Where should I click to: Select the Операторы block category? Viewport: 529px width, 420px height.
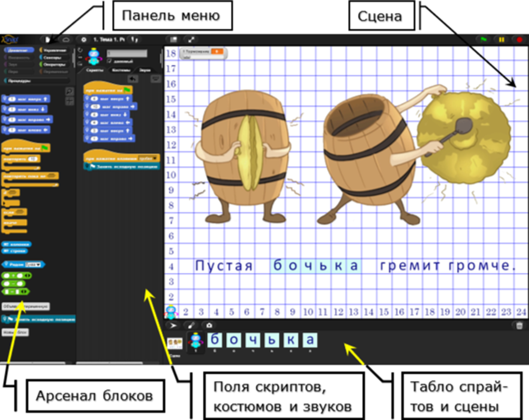[54, 64]
